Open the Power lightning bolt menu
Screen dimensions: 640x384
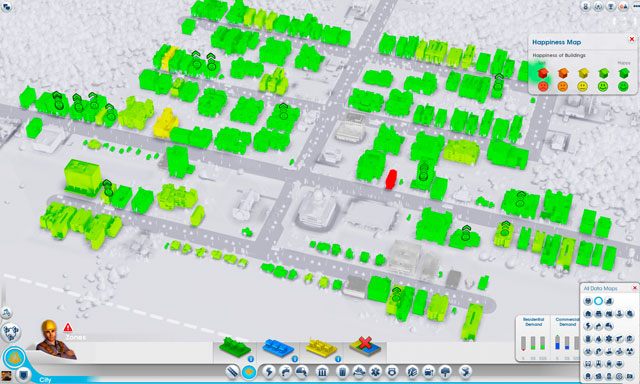pos(269,372)
